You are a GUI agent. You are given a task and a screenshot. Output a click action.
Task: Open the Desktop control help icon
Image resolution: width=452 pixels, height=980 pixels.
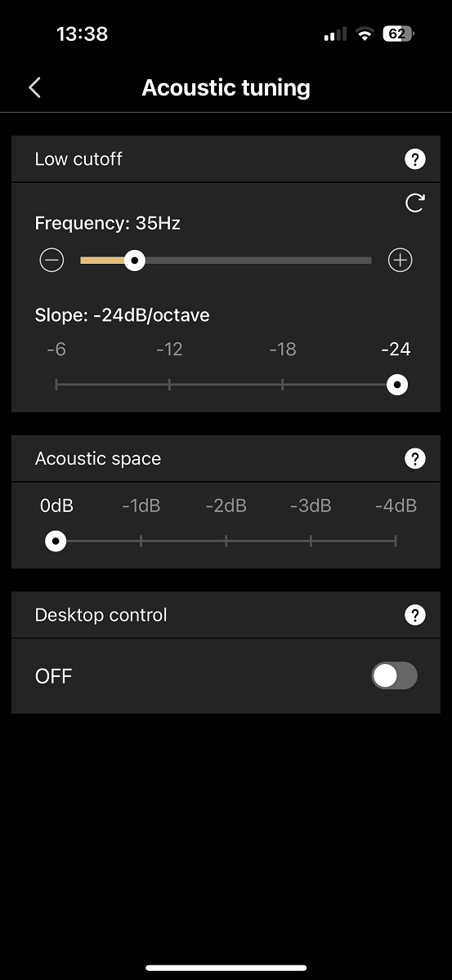[415, 615]
